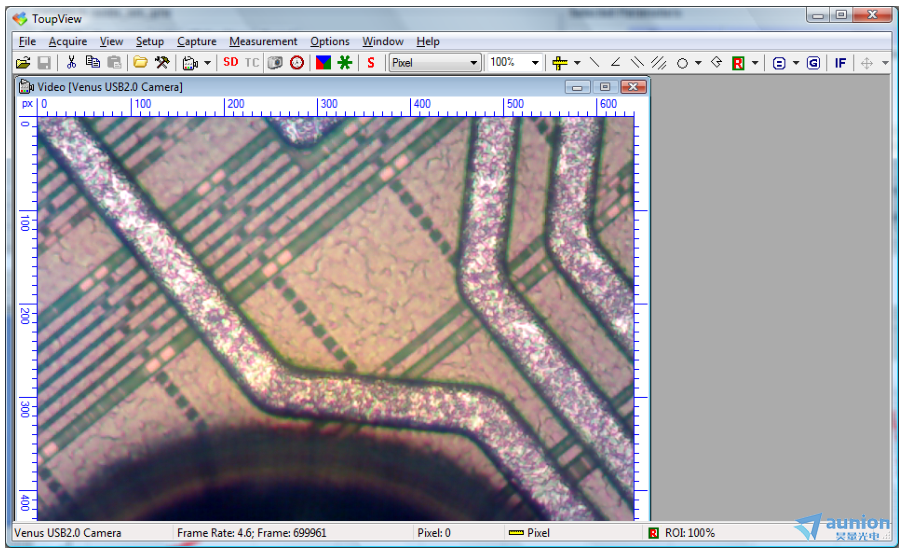Screen dimensions: 902x552
Task: Open the Window menu
Action: click(383, 41)
